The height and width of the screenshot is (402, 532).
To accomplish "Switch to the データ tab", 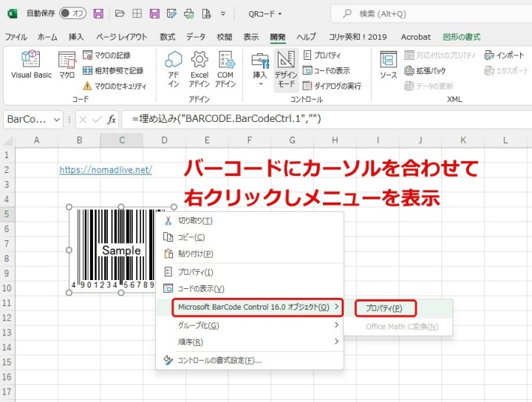I will point(195,37).
